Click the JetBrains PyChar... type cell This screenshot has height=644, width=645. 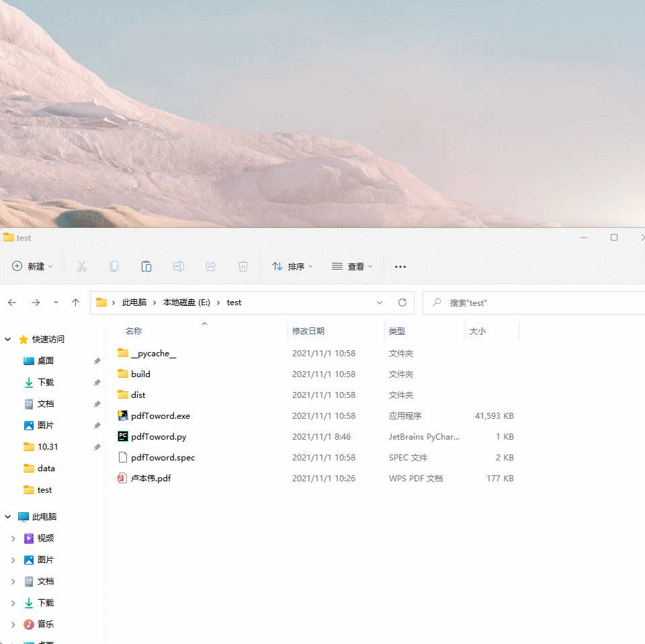pyautogui.click(x=424, y=436)
